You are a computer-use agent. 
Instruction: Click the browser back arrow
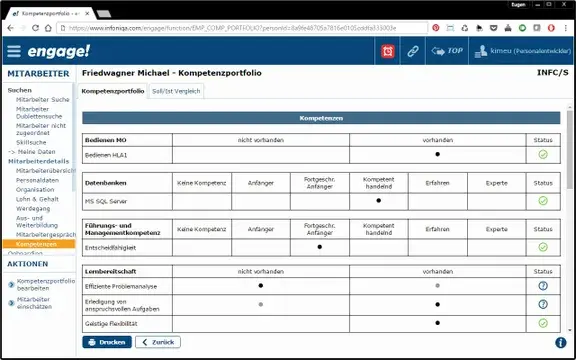pos(11,28)
